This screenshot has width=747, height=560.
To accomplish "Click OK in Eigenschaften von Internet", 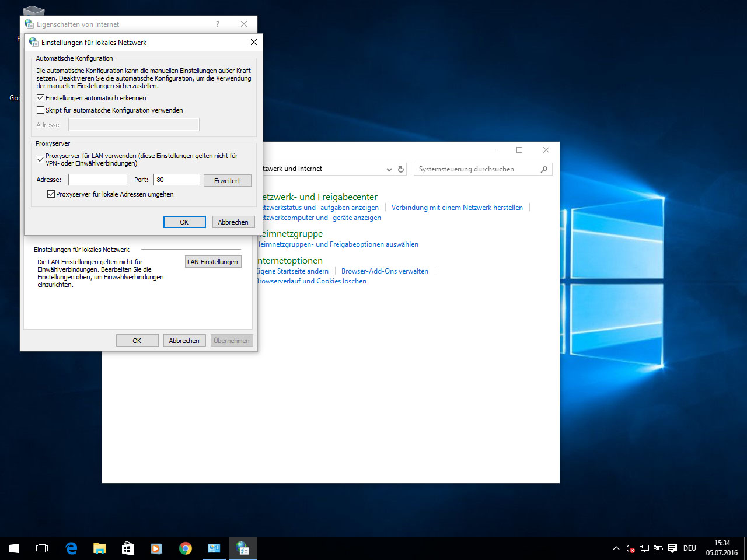I will [137, 341].
